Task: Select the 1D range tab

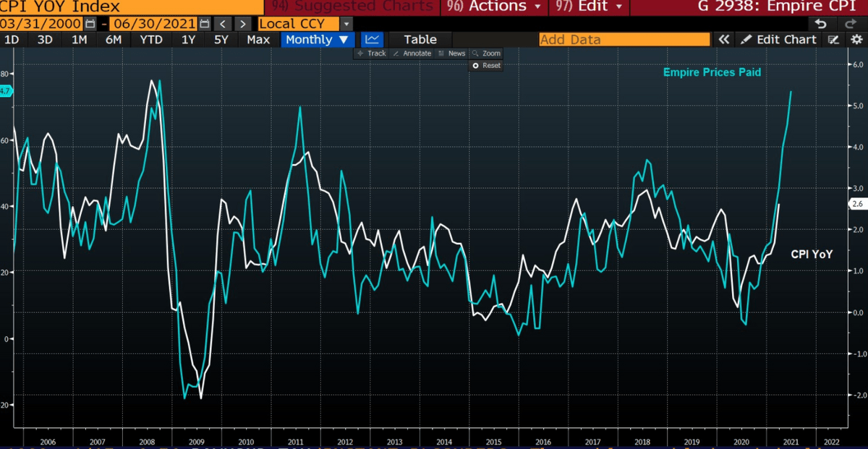Action: [x=12, y=40]
